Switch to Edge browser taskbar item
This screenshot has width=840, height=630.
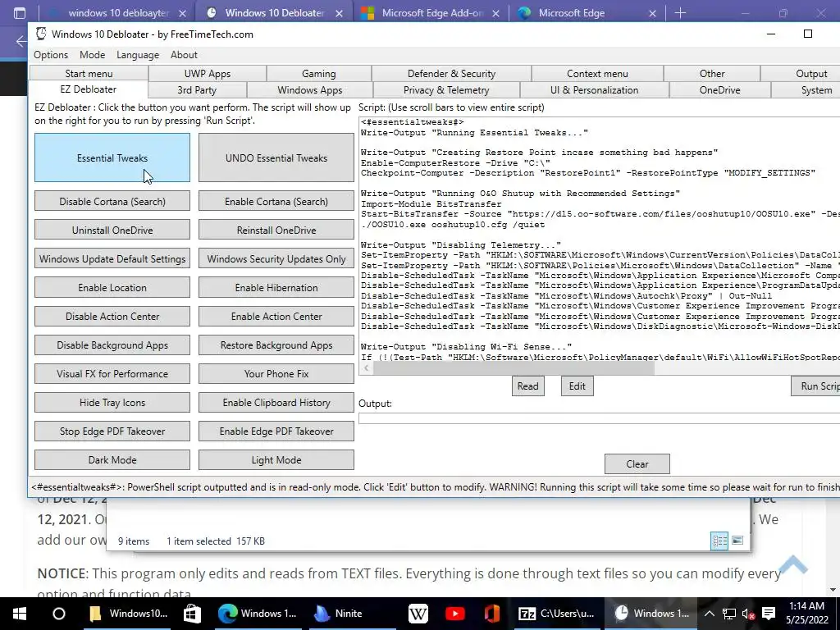(x=258, y=614)
